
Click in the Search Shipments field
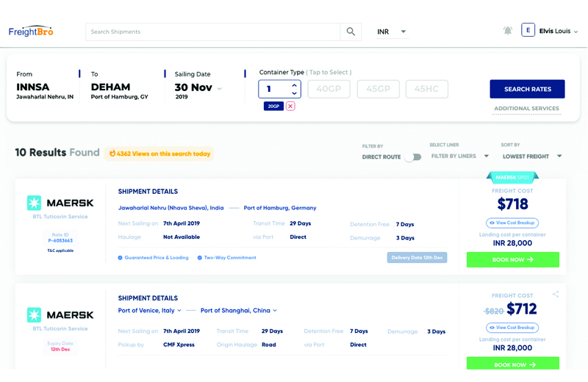click(x=212, y=32)
